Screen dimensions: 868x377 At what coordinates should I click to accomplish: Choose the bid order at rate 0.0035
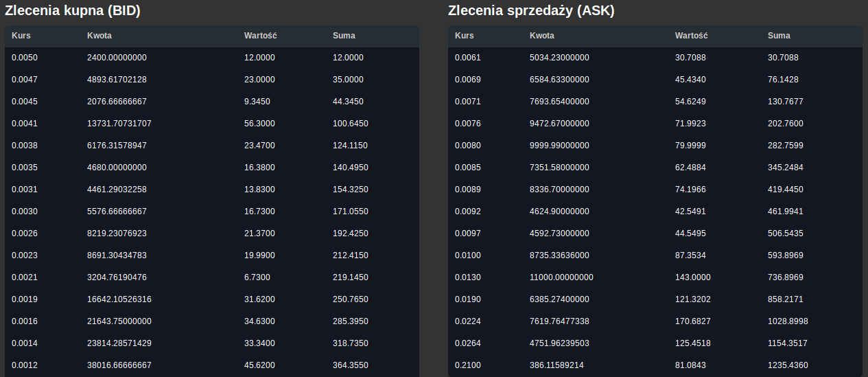point(212,168)
